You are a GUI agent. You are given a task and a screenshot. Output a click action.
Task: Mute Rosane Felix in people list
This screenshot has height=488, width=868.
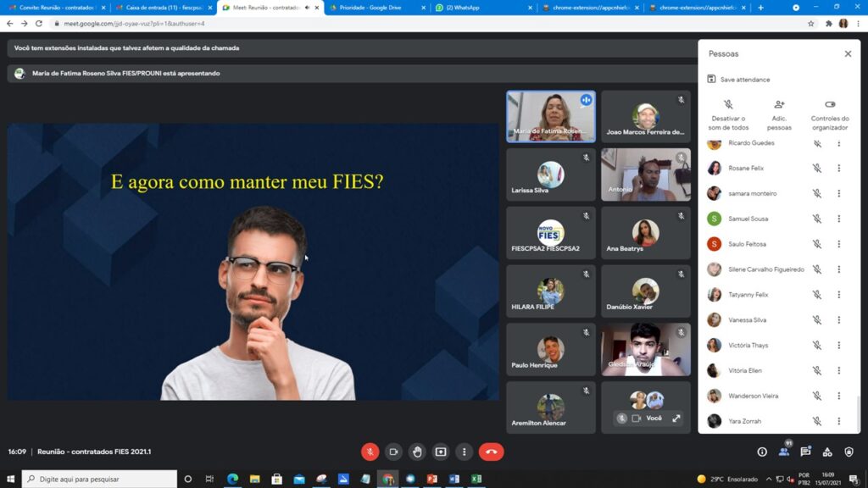[x=817, y=169]
